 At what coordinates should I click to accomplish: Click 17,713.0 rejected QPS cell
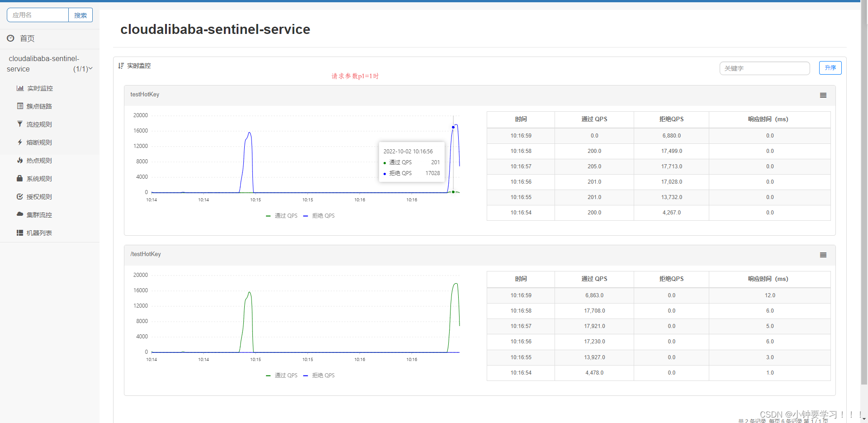coord(671,166)
